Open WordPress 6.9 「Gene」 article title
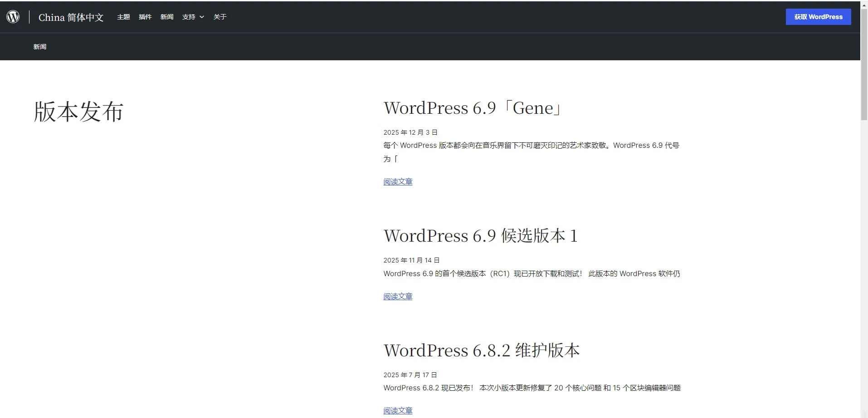The width and height of the screenshot is (868, 418). [473, 108]
